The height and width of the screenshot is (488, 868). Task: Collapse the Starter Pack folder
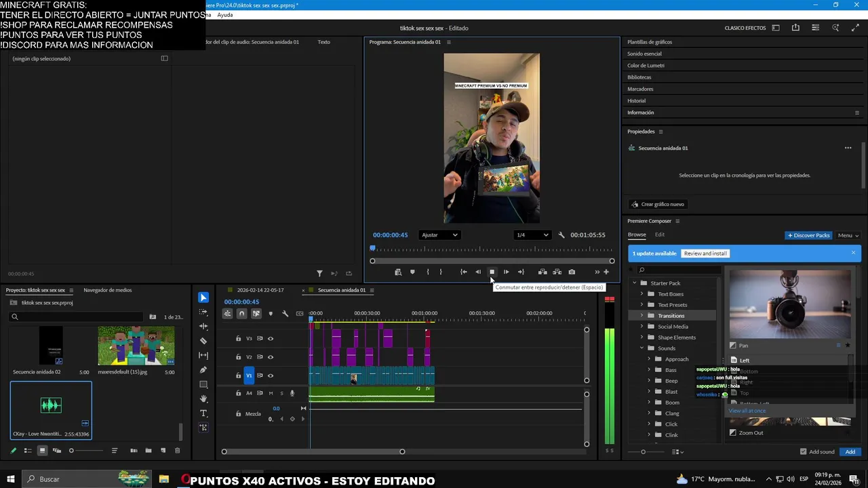pos(635,283)
